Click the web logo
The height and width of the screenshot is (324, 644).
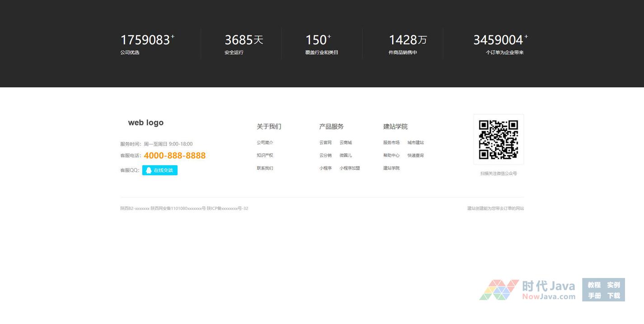[x=146, y=123]
